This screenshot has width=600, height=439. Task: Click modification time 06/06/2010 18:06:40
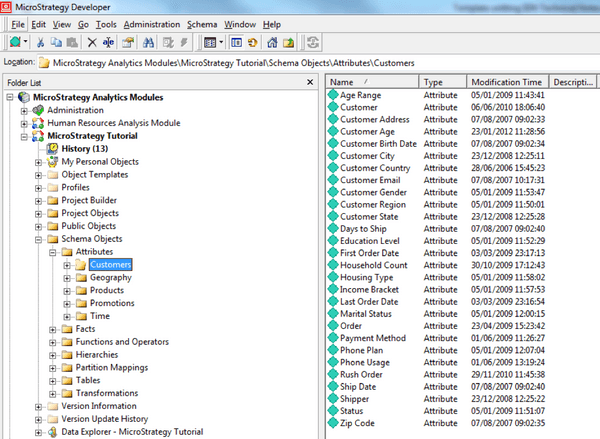click(x=508, y=108)
